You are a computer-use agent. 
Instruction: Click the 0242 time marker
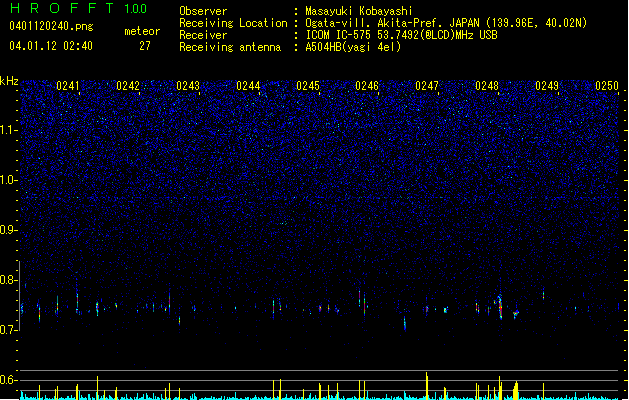pyautogui.click(x=128, y=85)
